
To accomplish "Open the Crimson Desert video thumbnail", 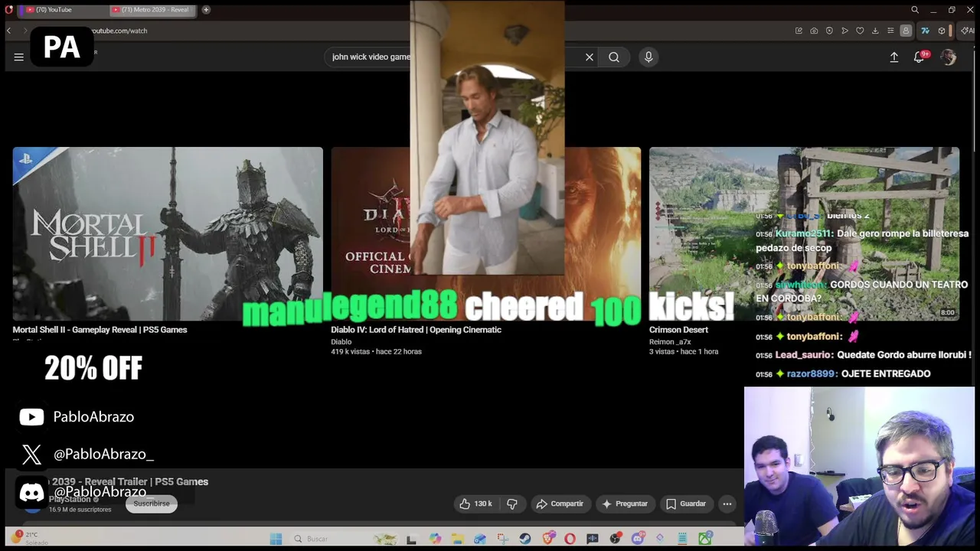I will (x=804, y=233).
